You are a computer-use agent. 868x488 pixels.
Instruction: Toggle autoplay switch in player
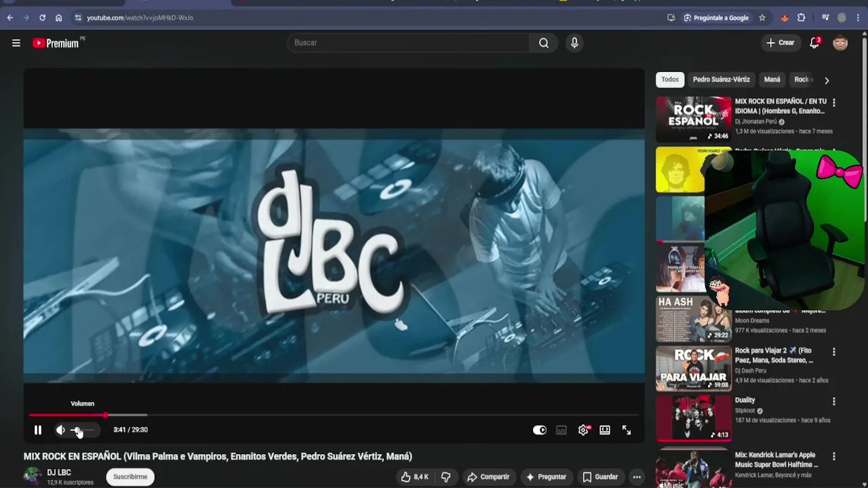pos(540,430)
